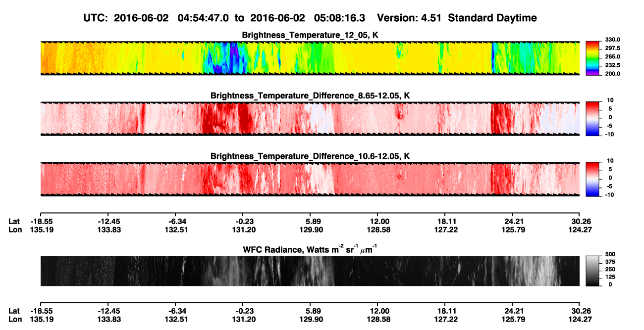
Task: Select the 8.65-12.05 difference red-blue colorbar
Action: coord(592,119)
